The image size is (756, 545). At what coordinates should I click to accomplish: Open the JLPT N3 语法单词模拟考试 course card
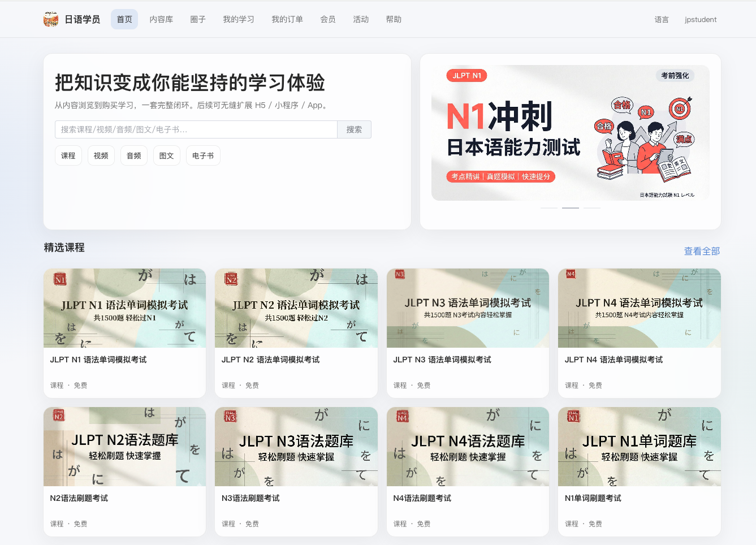(468, 308)
